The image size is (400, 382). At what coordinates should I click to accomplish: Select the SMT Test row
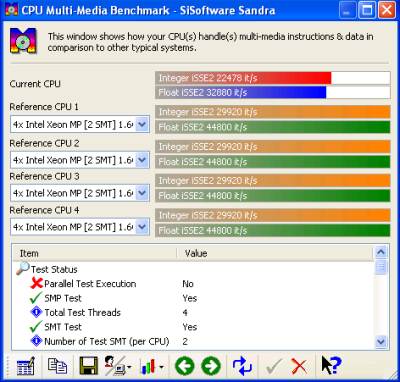click(x=193, y=327)
